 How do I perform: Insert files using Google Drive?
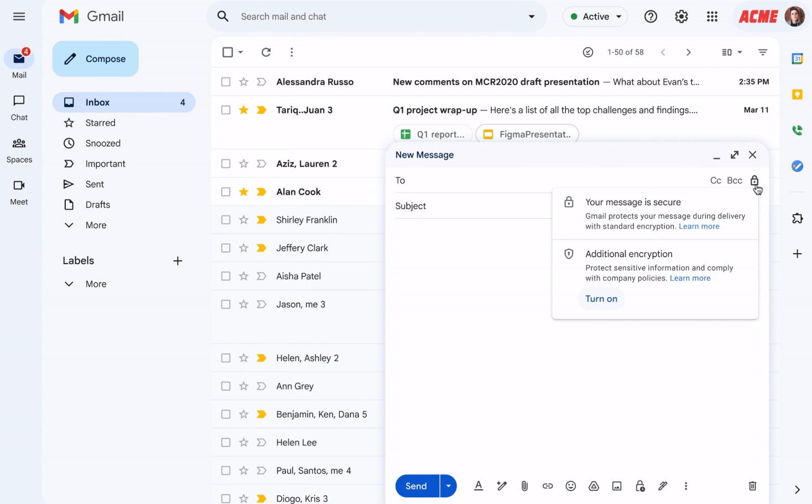click(594, 486)
